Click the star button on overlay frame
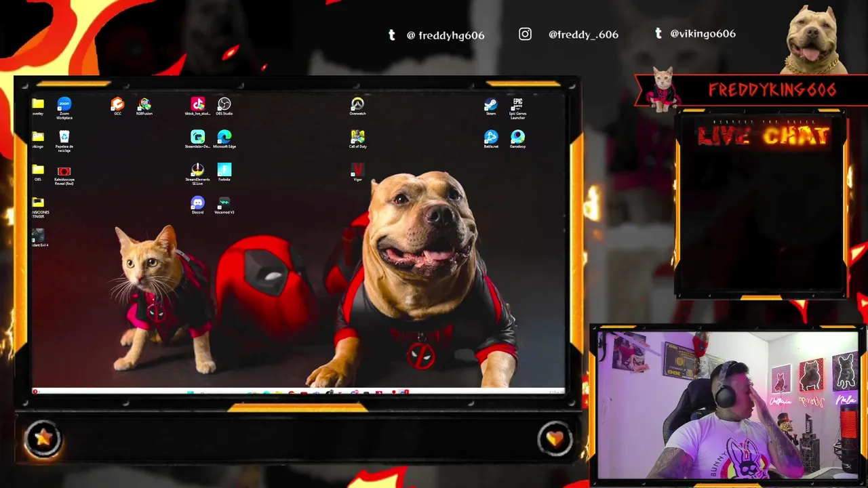 pos(43,439)
